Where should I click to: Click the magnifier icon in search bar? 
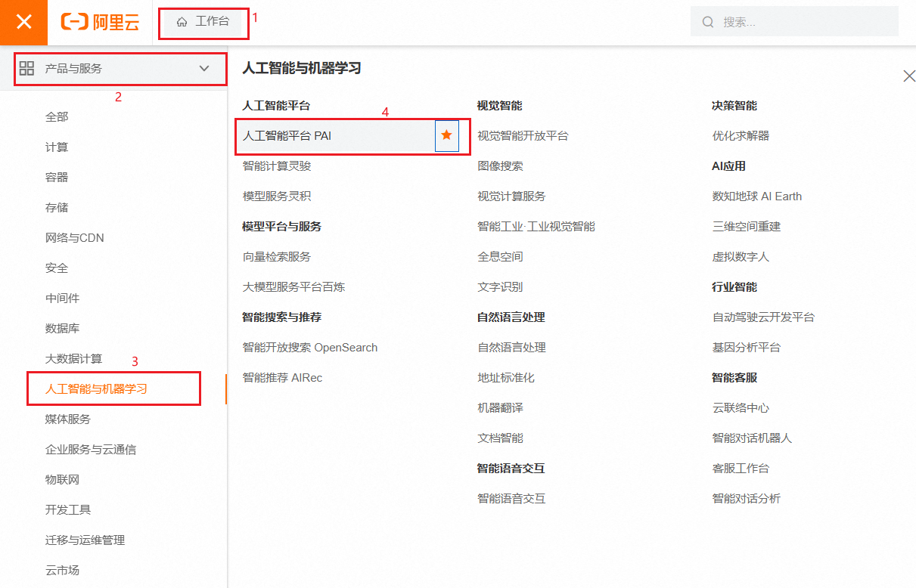pos(708,22)
